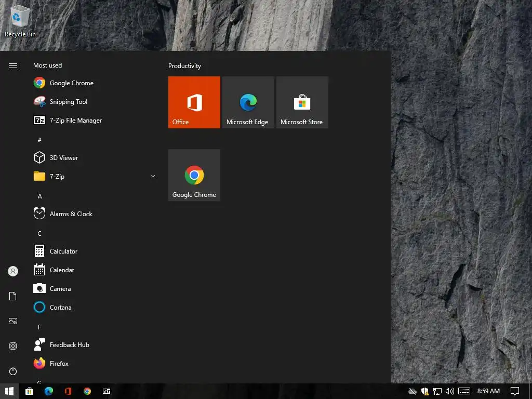This screenshot has width=532, height=399.
Task: Launch Alarms & Clock
Action: [95, 214]
